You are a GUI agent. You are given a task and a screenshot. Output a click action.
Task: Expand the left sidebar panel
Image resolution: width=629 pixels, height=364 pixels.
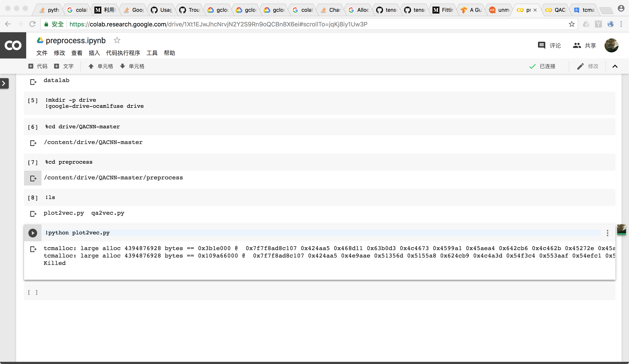click(4, 83)
